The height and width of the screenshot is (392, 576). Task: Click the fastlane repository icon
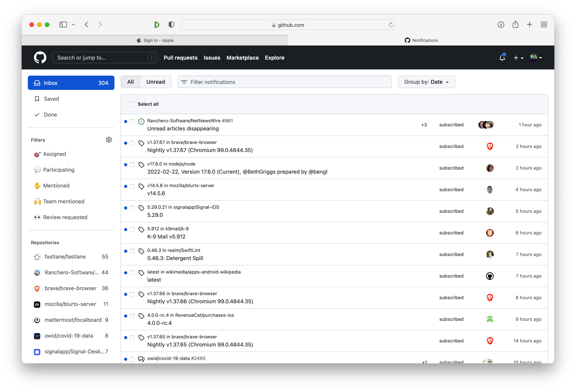click(37, 257)
